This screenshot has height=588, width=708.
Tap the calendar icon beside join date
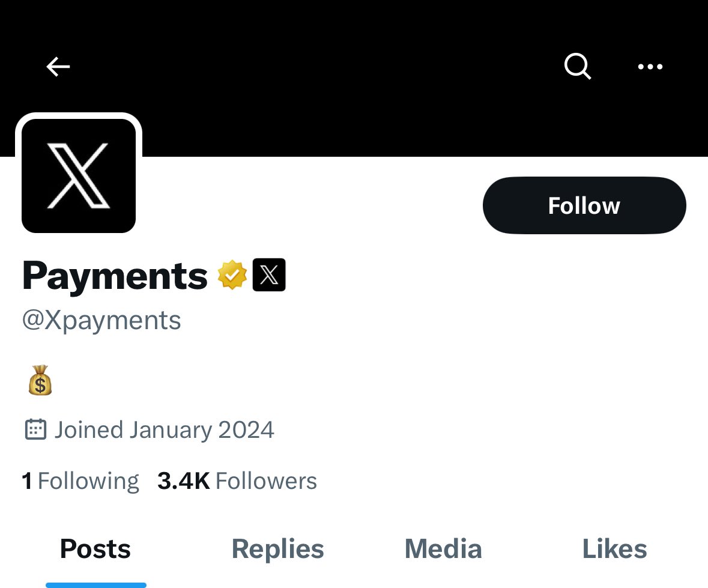click(x=35, y=429)
